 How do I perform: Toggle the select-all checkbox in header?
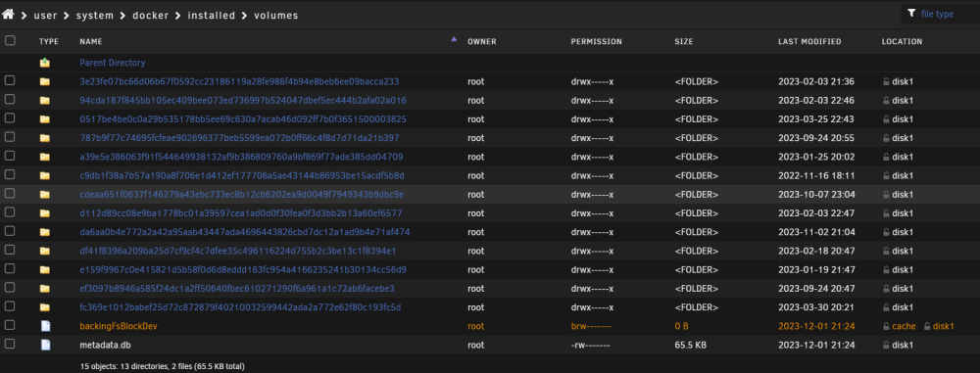pos(10,40)
